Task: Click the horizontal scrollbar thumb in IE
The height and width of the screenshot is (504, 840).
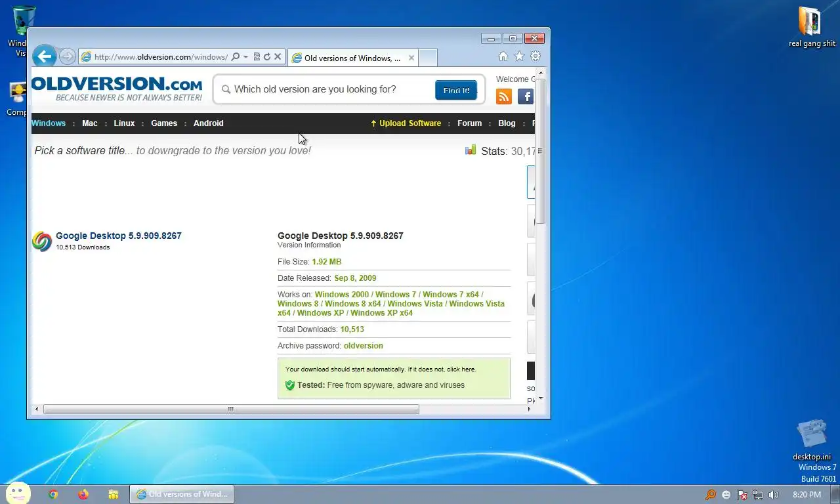Action: coord(231,409)
